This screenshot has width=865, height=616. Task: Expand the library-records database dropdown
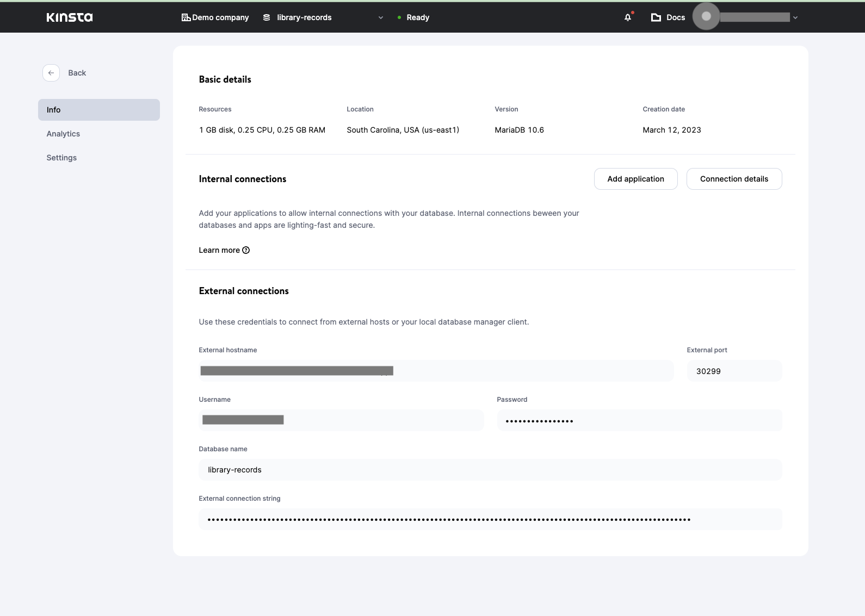pyautogui.click(x=381, y=17)
